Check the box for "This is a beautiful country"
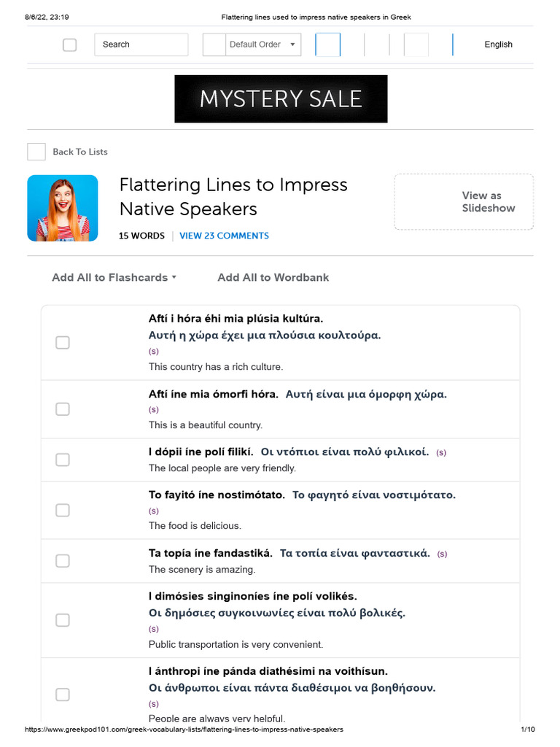This screenshot has height=747, width=560. point(63,409)
